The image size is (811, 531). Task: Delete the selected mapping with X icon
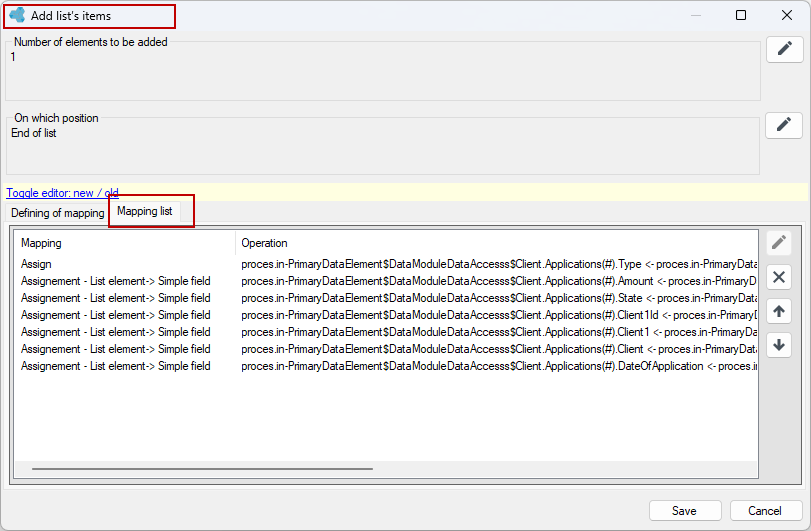click(x=779, y=277)
